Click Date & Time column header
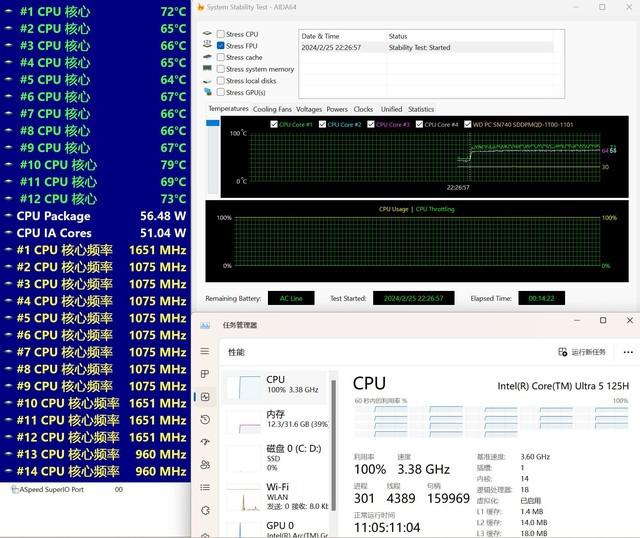The image size is (640, 538). tap(342, 36)
